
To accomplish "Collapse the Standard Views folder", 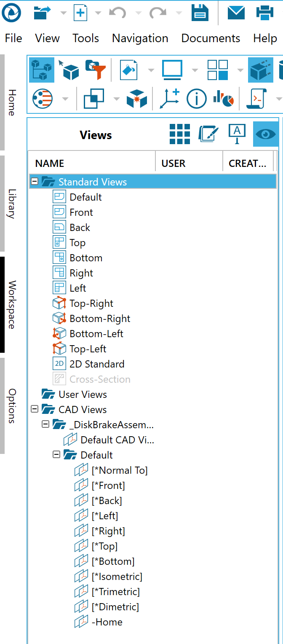I will pyautogui.click(x=35, y=182).
